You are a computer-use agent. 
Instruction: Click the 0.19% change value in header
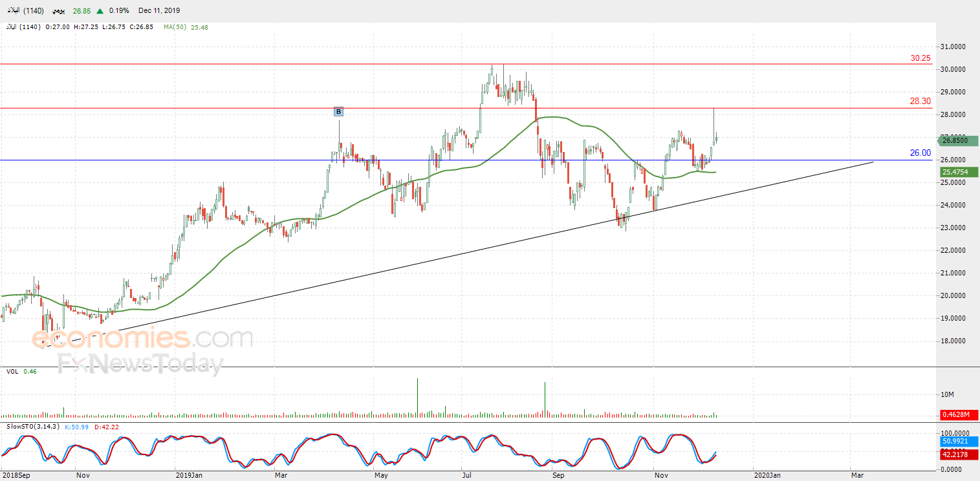pos(119,11)
